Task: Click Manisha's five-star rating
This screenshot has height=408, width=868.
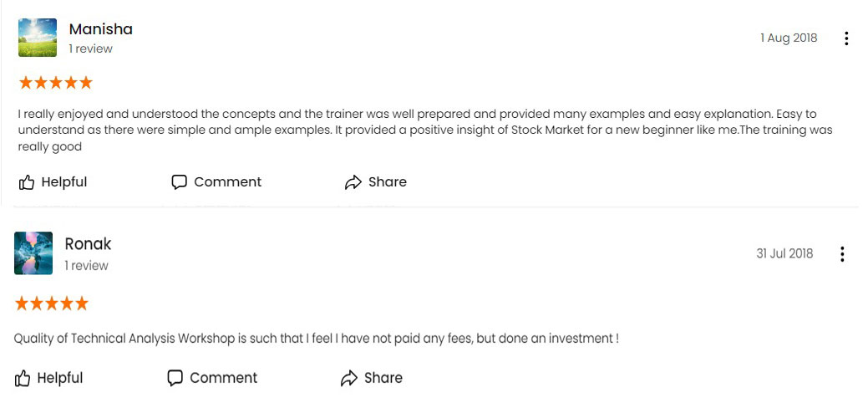Action: pyautogui.click(x=55, y=83)
